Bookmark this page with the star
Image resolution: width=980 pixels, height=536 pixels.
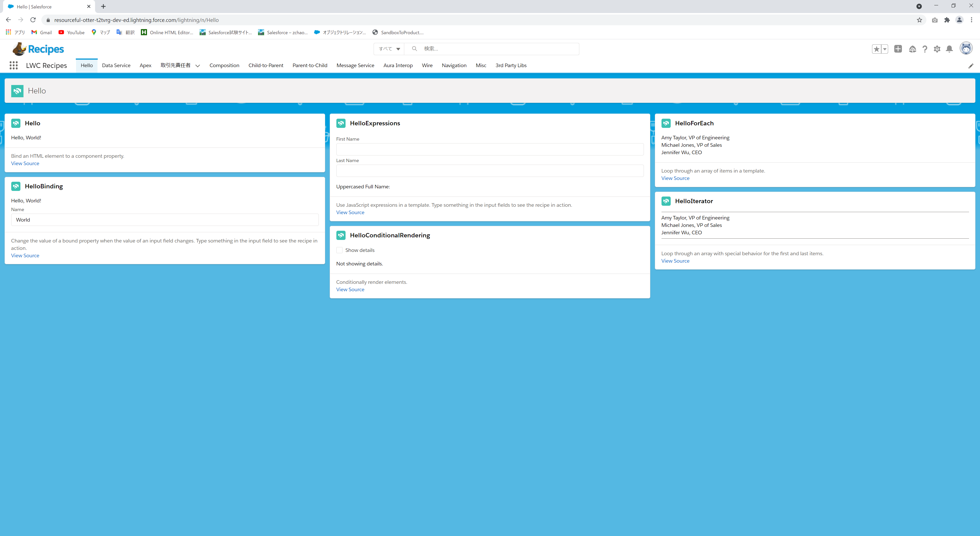[920, 20]
